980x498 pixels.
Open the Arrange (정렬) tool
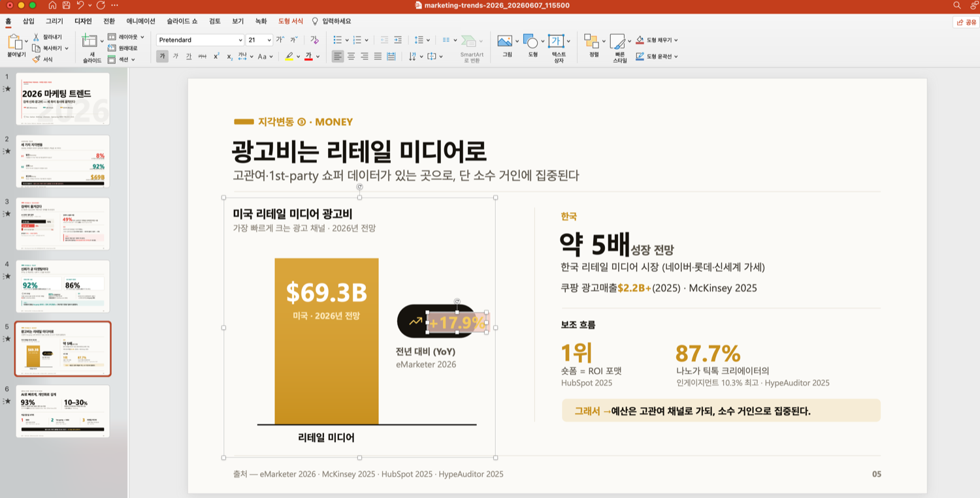point(591,42)
